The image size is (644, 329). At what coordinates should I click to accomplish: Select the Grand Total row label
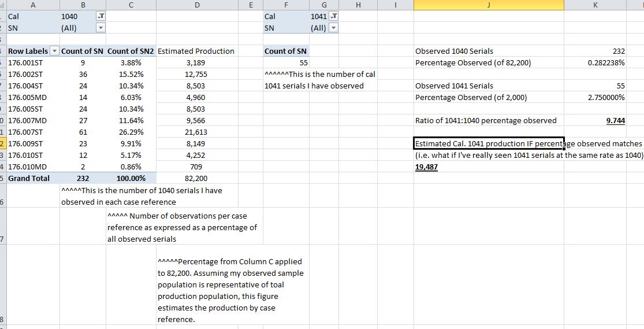pyautogui.click(x=29, y=178)
